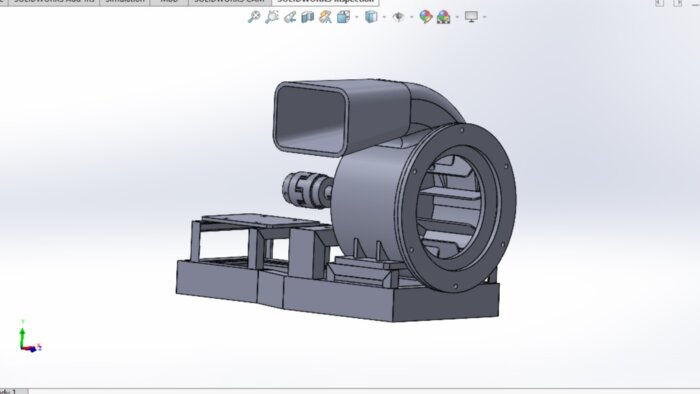The image size is (700, 394).
Task: Toggle the Section View tool
Action: (308, 17)
